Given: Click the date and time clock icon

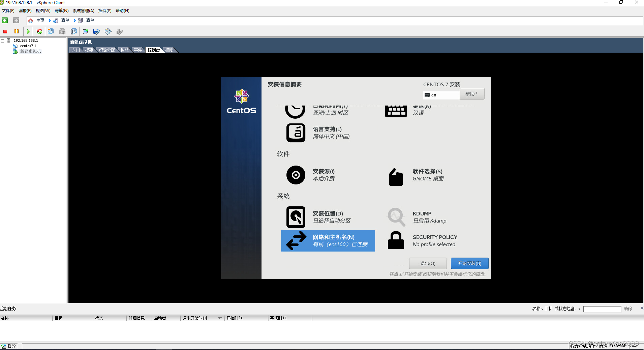Looking at the screenshot, I should click(295, 112).
